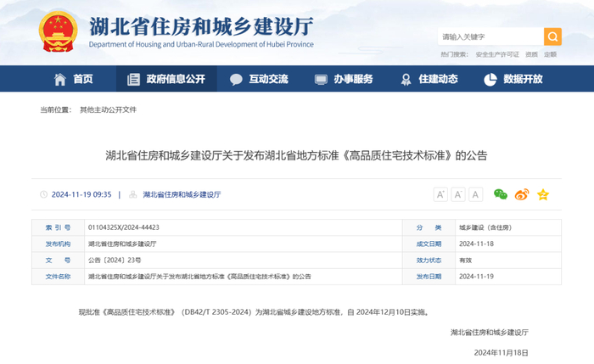Click the orange search magnifier button
The image size is (594, 364).
(x=552, y=36)
